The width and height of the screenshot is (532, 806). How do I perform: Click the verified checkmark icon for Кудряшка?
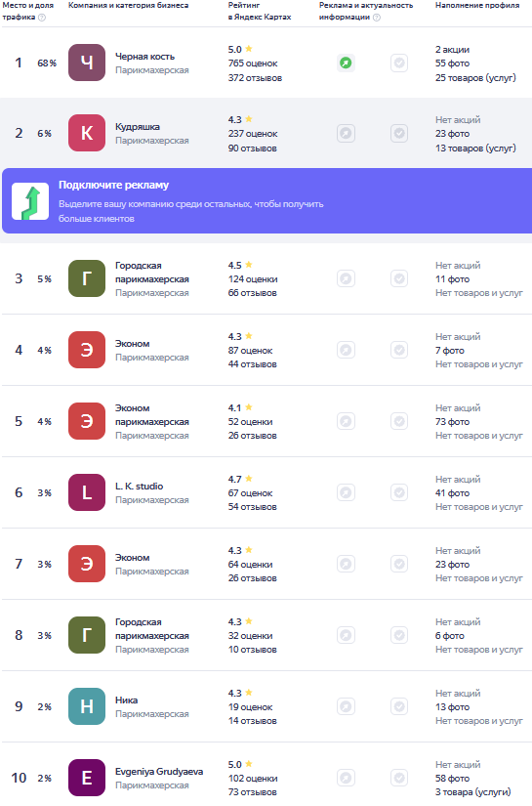(x=399, y=134)
